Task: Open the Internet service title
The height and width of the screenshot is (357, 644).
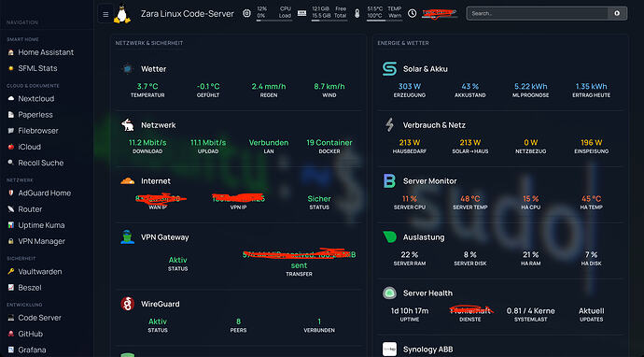Action: tap(156, 181)
